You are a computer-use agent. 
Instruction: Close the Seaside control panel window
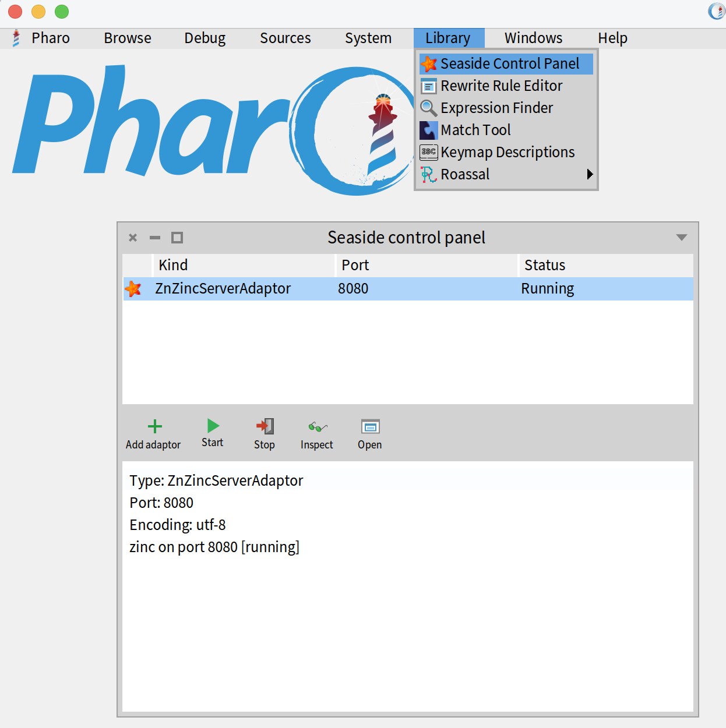click(x=133, y=238)
